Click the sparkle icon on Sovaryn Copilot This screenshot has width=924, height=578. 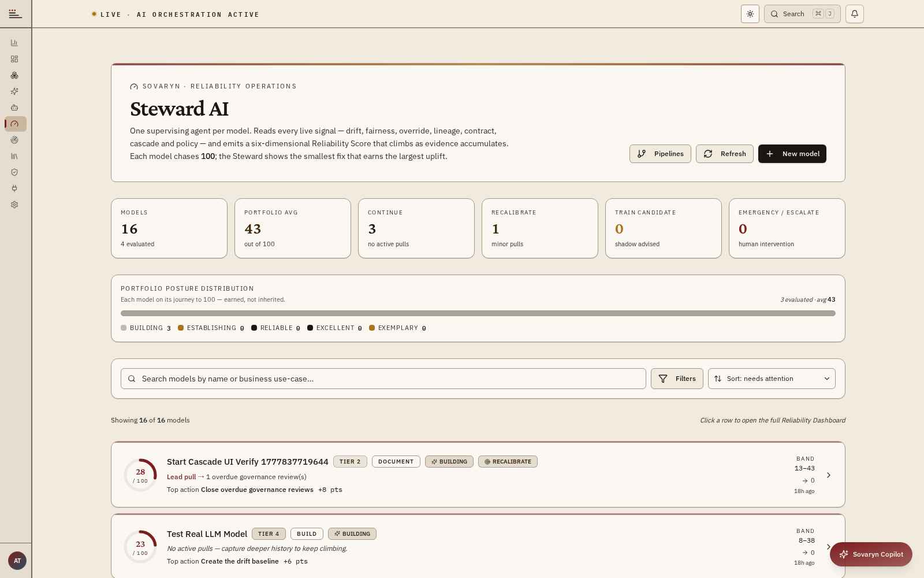pos(844,554)
